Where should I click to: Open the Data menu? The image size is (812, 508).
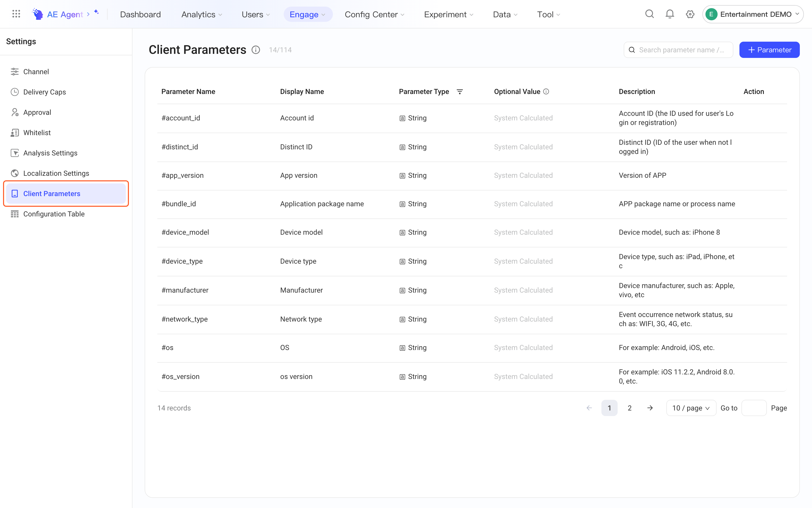(505, 14)
